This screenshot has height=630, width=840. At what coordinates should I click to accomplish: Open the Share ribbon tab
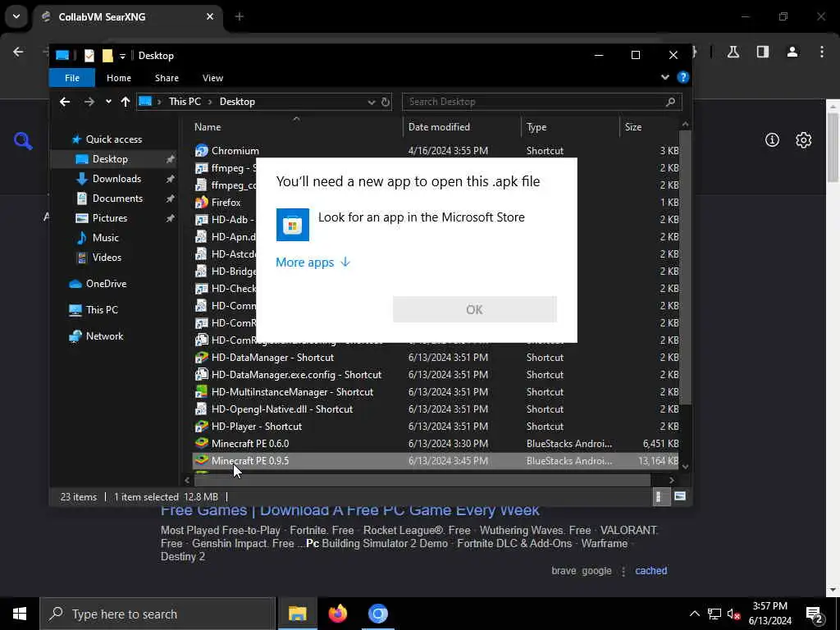(x=167, y=78)
